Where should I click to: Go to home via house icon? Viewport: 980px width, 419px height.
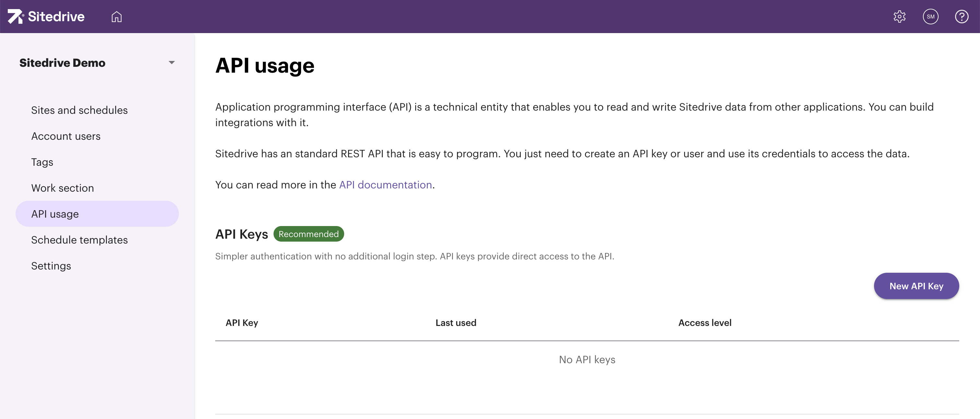[x=116, y=16]
